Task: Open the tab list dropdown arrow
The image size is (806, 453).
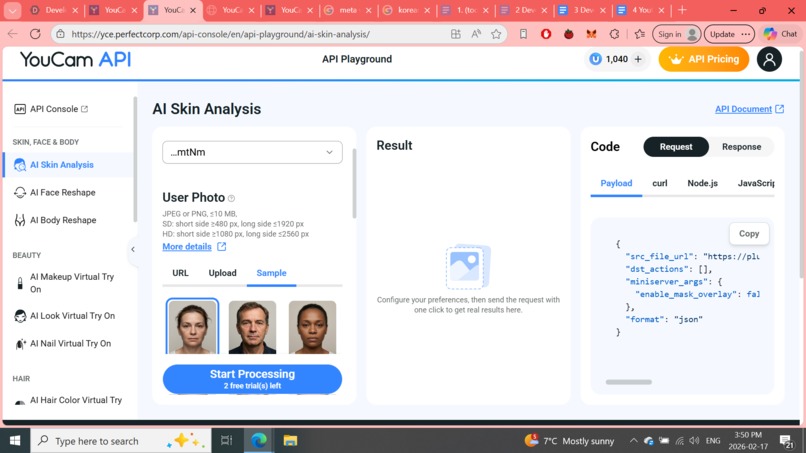Action: (x=12, y=10)
